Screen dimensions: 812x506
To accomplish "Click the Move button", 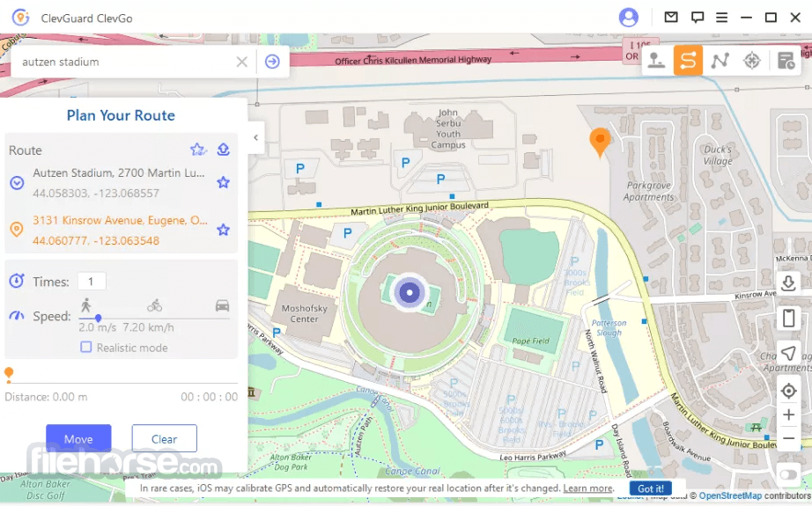I will (78, 439).
